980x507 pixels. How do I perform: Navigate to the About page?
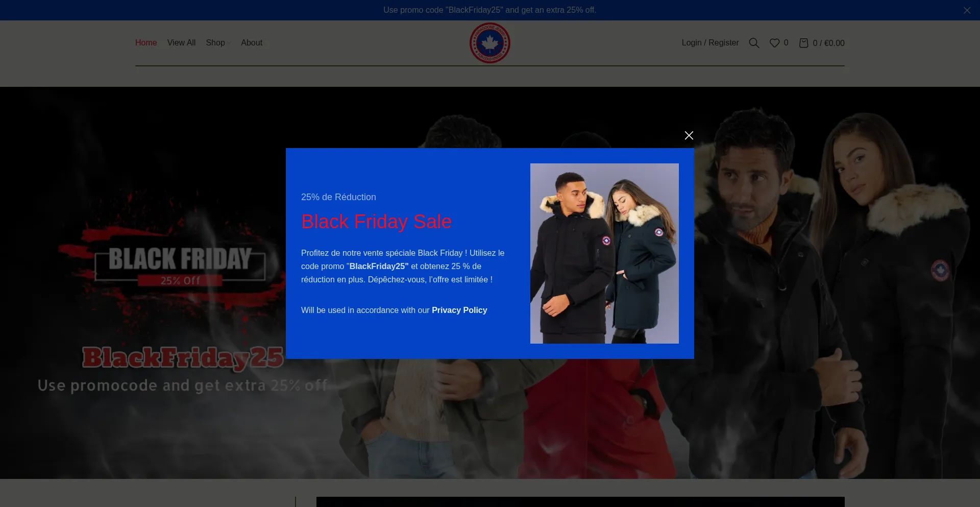[252, 43]
